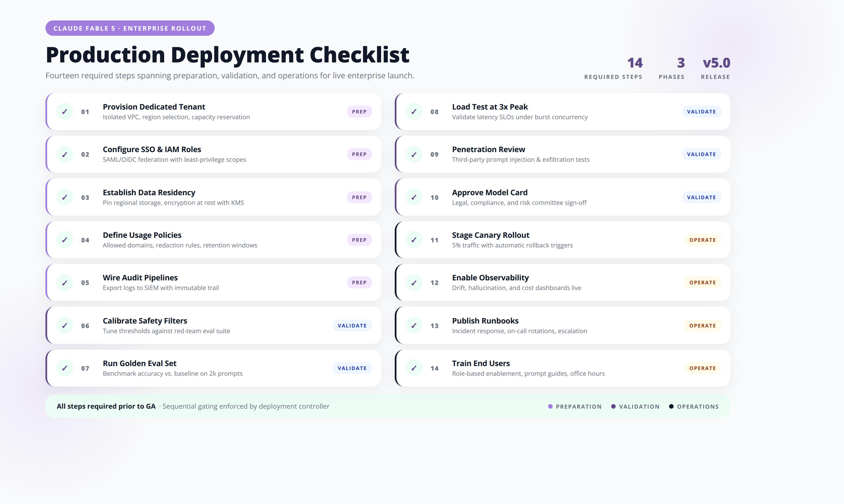The width and height of the screenshot is (844, 504).
Task: Click the OPERATE tag on Publish Runbooks
Action: [702, 326]
